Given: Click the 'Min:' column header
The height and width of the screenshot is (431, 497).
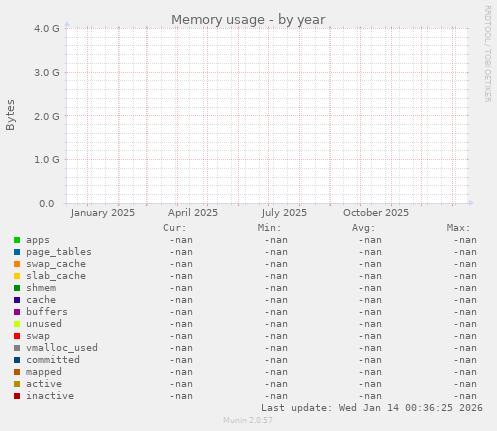Looking at the screenshot, I should coord(269,228).
